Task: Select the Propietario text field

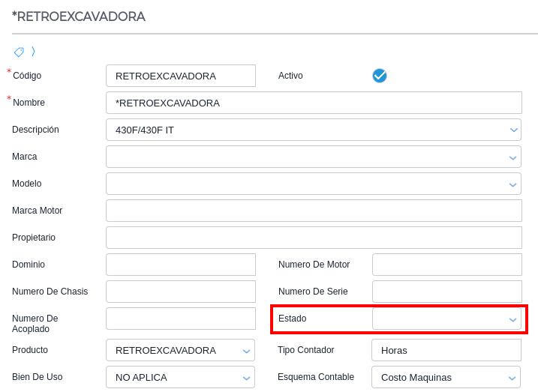Action: (314, 238)
